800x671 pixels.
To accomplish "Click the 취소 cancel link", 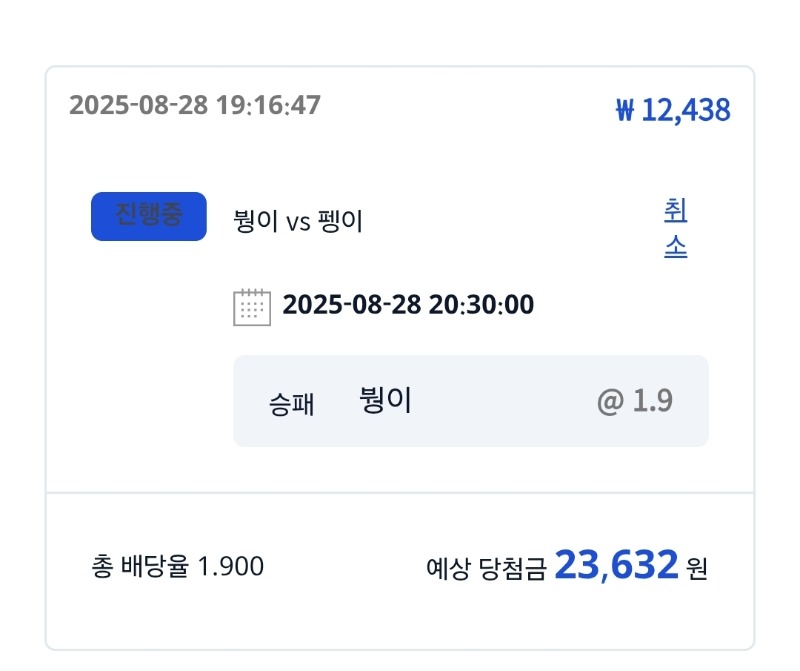I will [676, 228].
